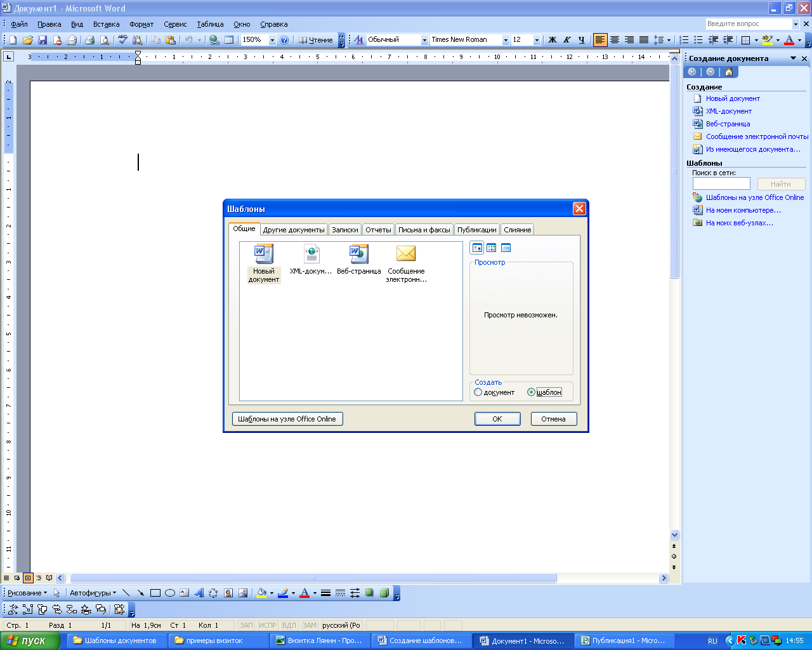
Task: Open the Сервис menu
Action: click(x=175, y=24)
